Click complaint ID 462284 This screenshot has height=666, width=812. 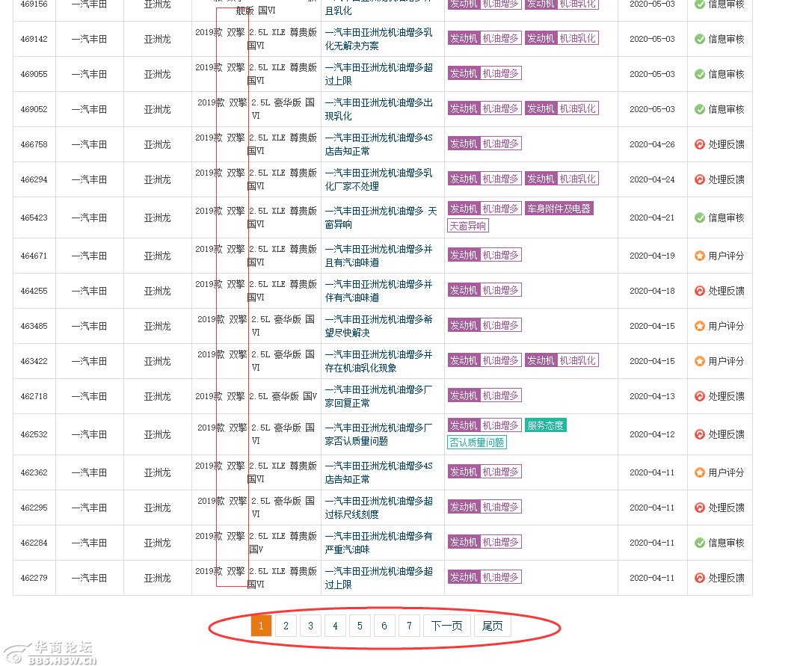[34, 543]
